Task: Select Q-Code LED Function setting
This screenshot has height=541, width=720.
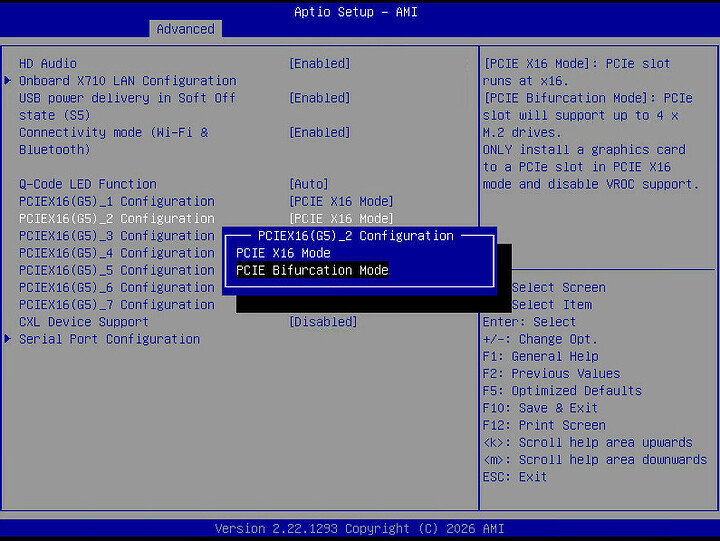Action: 88,184
